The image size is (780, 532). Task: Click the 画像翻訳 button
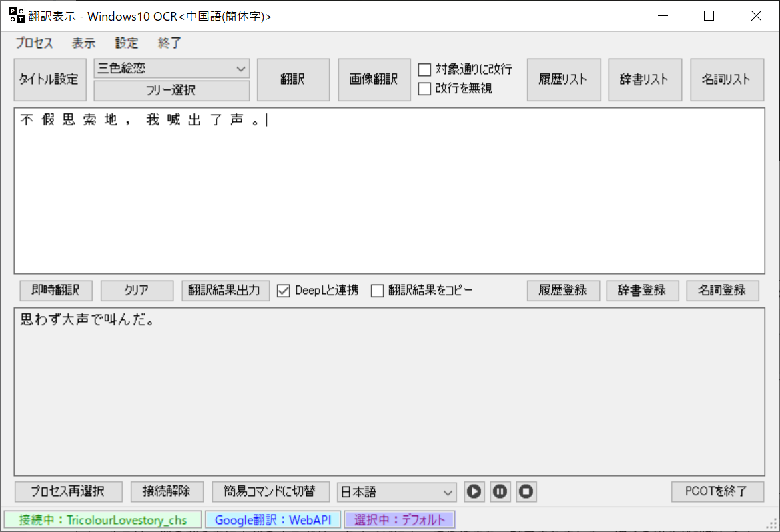[x=374, y=79]
